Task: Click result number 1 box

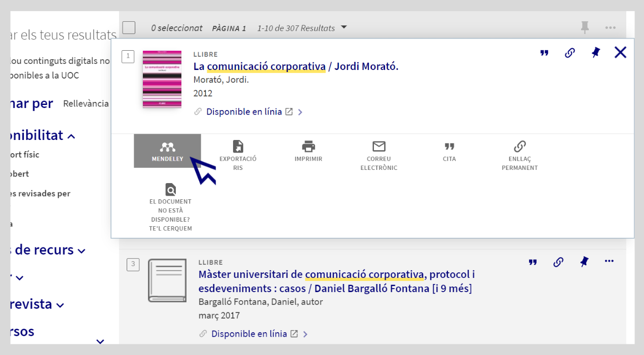Action: 128,56
